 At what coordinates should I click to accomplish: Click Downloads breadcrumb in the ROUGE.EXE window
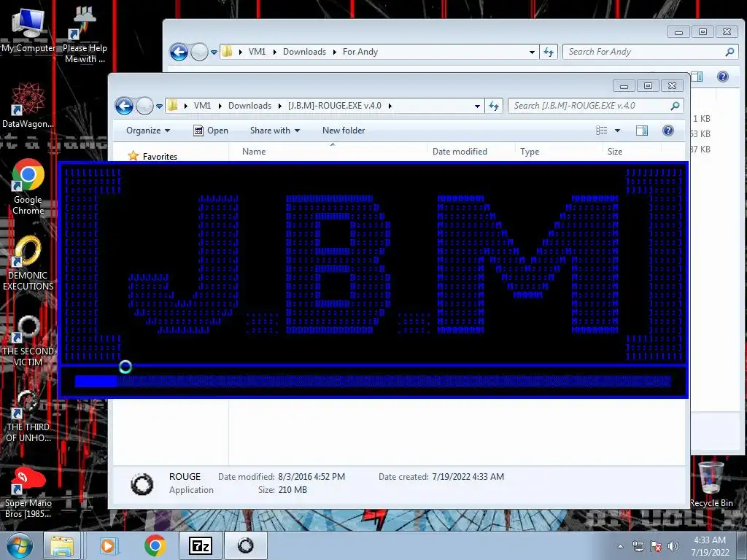[249, 106]
